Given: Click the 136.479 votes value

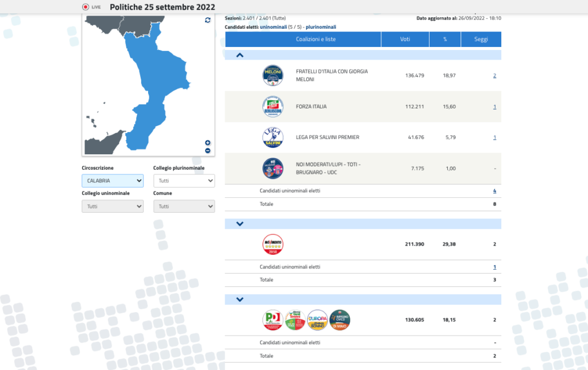Looking at the screenshot, I should pyautogui.click(x=415, y=76).
